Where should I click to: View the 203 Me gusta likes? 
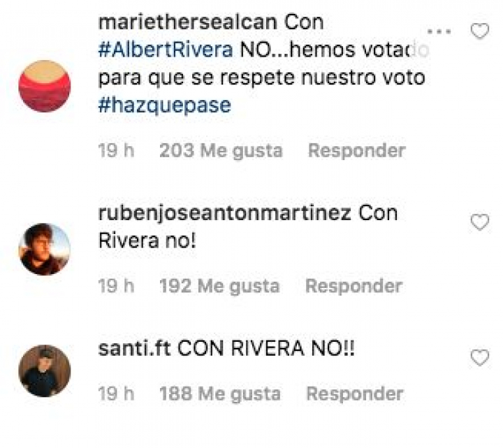pos(221,151)
